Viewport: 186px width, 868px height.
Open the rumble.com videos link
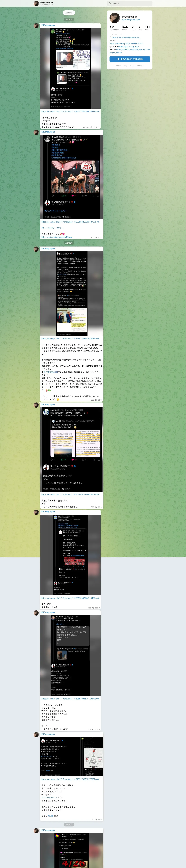(x=129, y=51)
